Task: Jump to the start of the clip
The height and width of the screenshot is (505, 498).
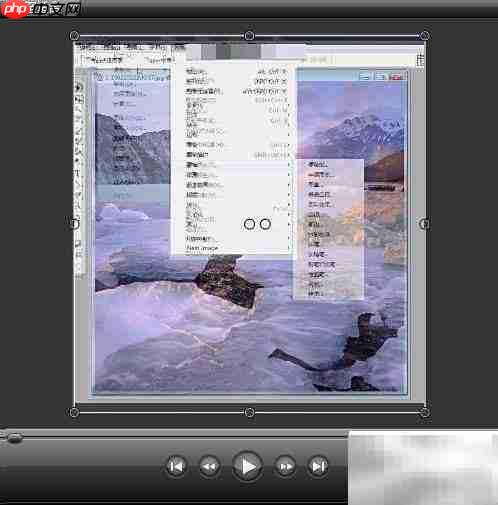Action: click(176, 466)
